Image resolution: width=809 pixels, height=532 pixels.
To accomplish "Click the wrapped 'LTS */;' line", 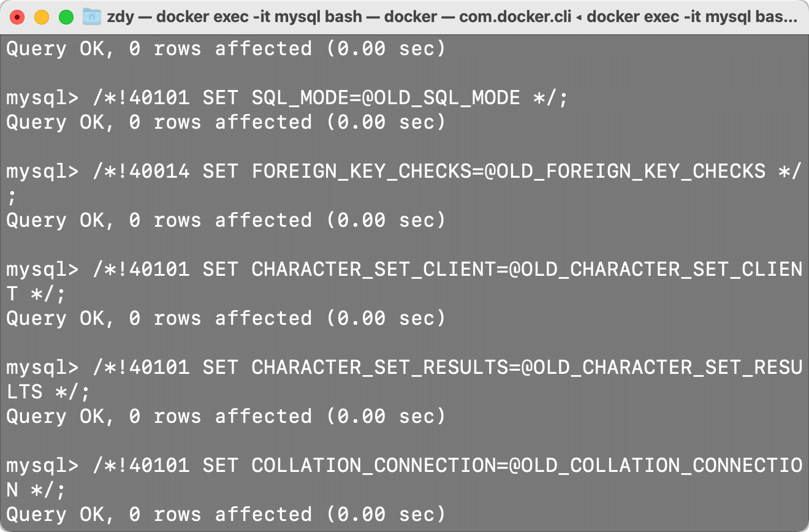I will click(48, 392).
